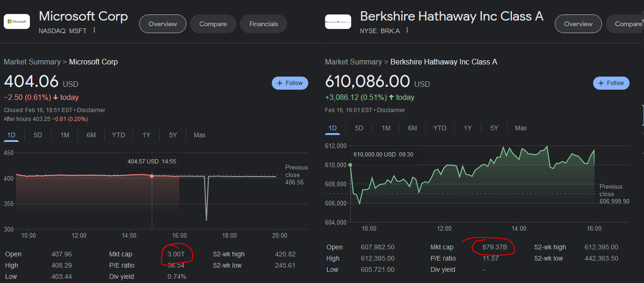Follow Microsoft Corp stock
This screenshot has height=283, width=644.
point(290,83)
